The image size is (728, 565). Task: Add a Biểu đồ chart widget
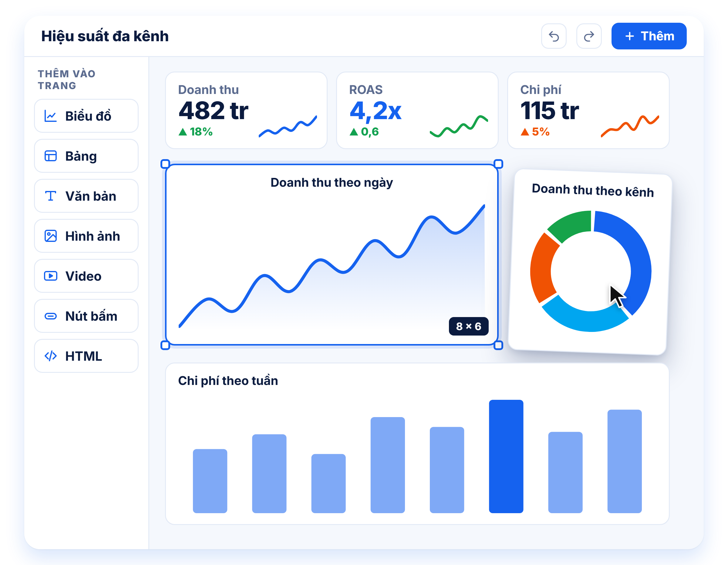click(86, 116)
